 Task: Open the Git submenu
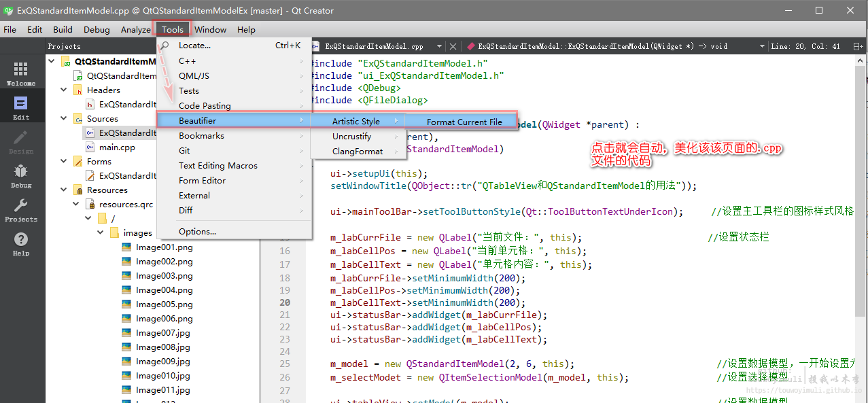(x=234, y=150)
